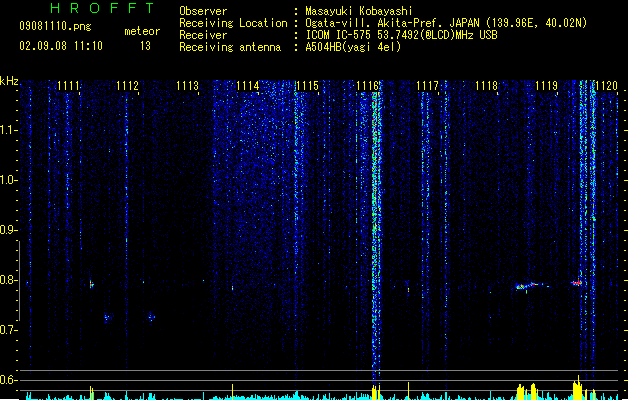Click the timestamp 02.09.08 11:10
This screenshot has width=629, height=400.
(61, 46)
